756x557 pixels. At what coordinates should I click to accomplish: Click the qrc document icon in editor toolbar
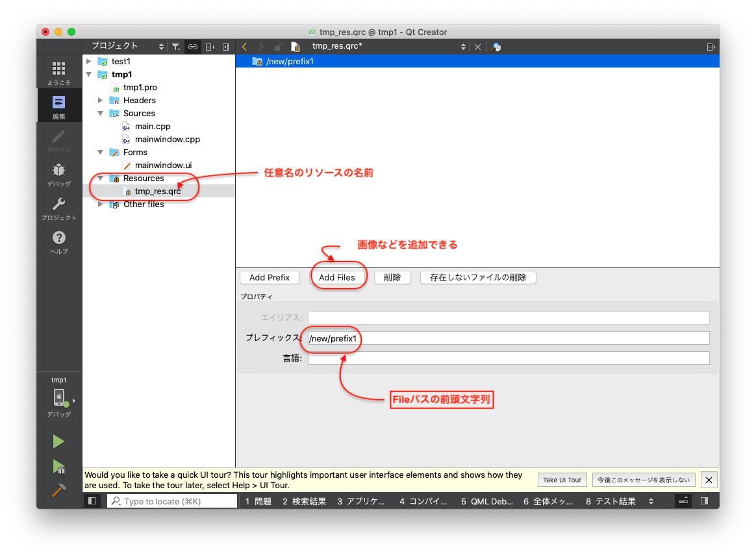coord(296,47)
